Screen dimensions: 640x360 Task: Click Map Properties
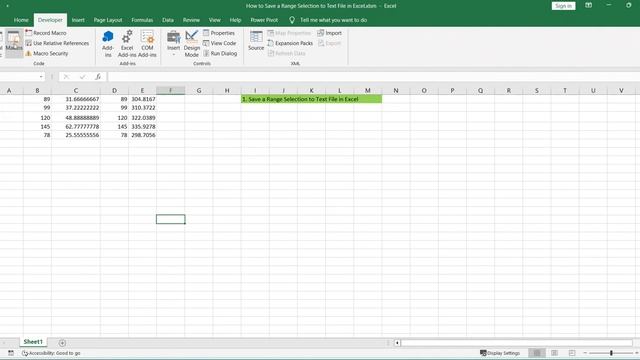point(289,33)
